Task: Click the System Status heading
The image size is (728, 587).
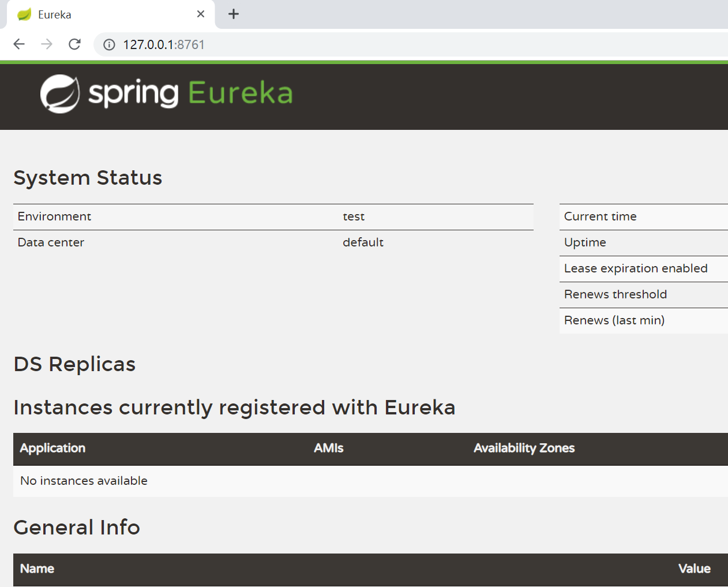Action: point(88,178)
